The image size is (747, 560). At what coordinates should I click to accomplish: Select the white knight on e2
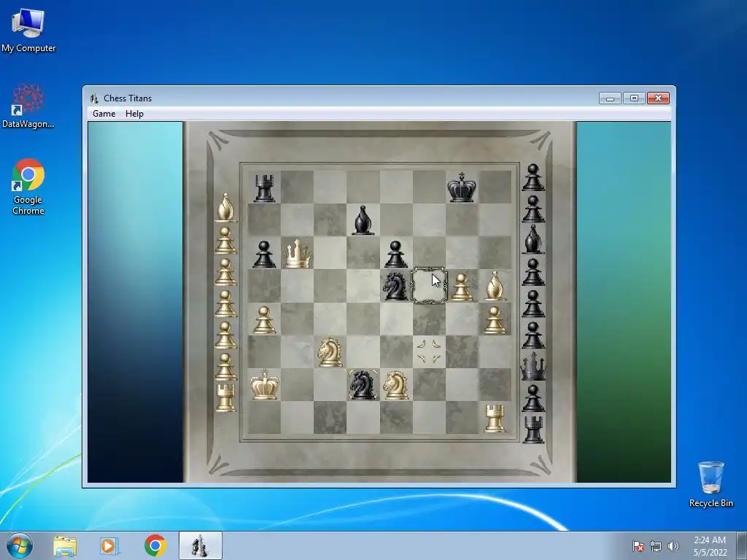395,385
